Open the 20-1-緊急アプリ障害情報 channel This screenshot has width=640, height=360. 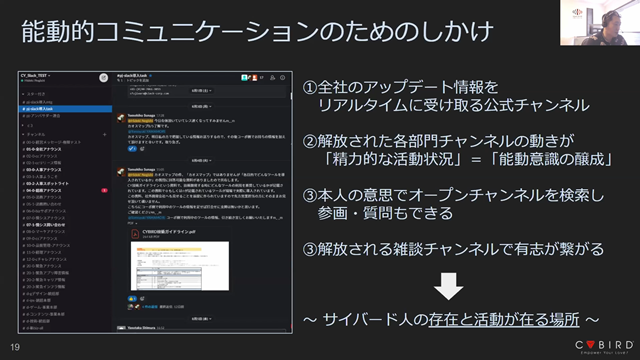pyautogui.click(x=45, y=273)
